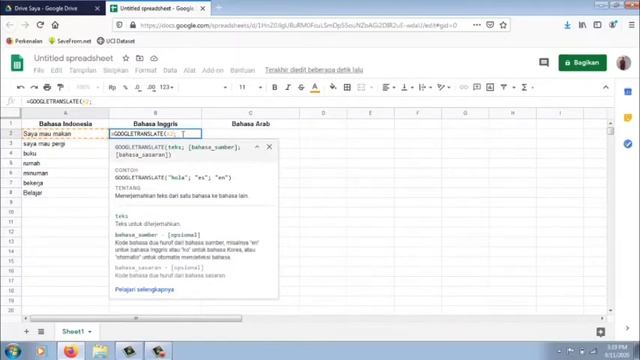Image resolution: width=640 pixels, height=360 pixels.
Task: Open the Tampilan menu
Action: click(82, 70)
